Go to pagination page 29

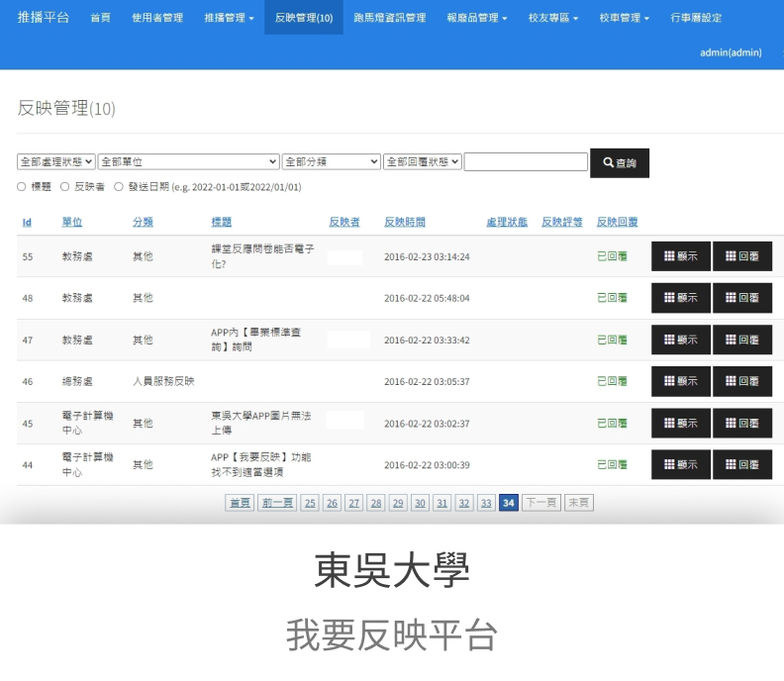(x=398, y=503)
